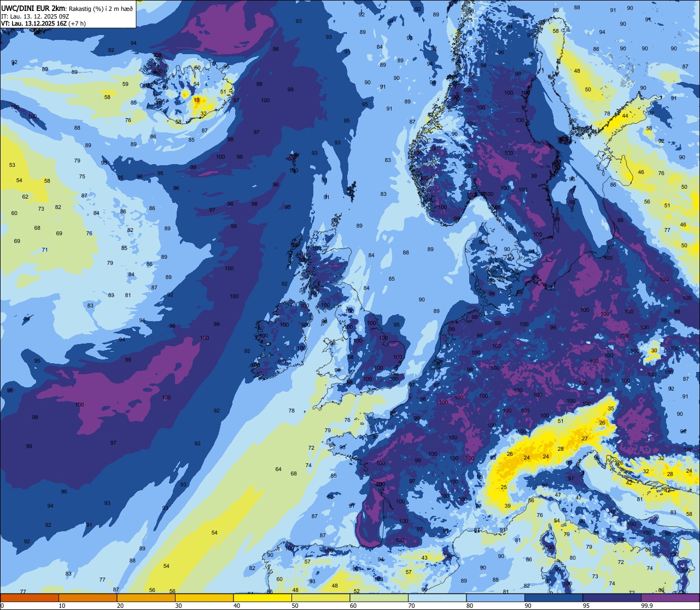
Task: Click the 70–80 pale blue legend segment
Action: [x=437, y=598]
